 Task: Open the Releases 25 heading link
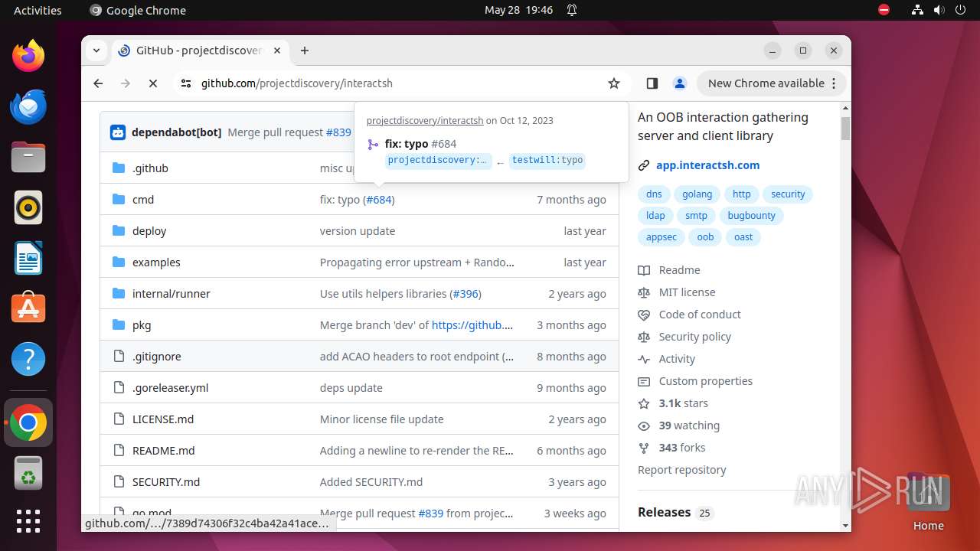[675, 513]
